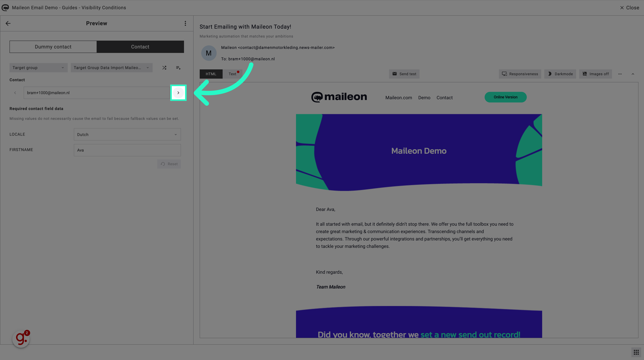The width and height of the screenshot is (644, 360).
Task: Click Online Version button in email
Action: tap(506, 97)
